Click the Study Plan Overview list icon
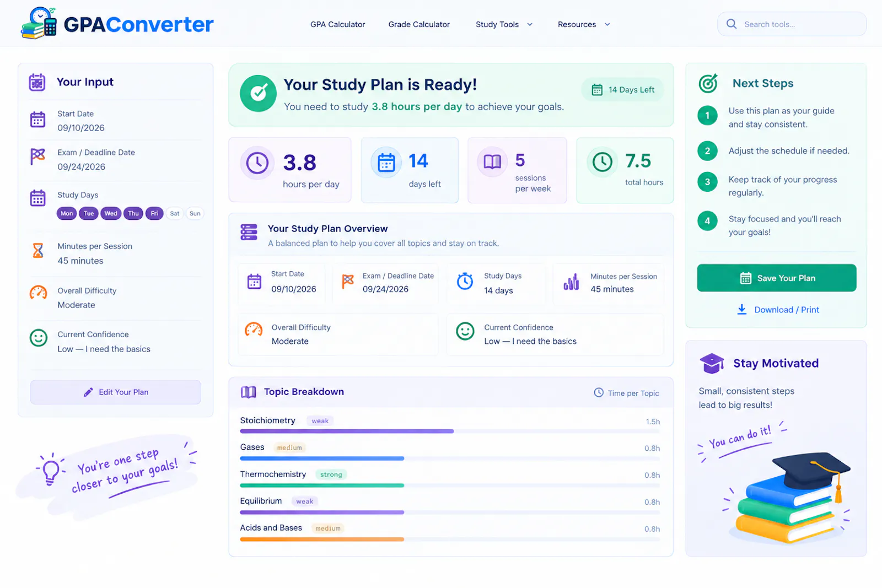 tap(249, 232)
